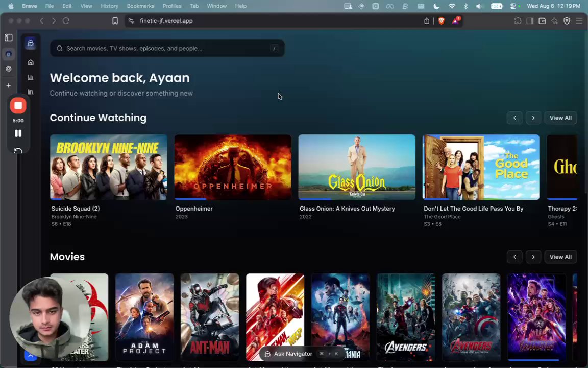Toggle Do Not Disturb moon icon
Viewport: 588px width, 368px height.
click(x=436, y=6)
